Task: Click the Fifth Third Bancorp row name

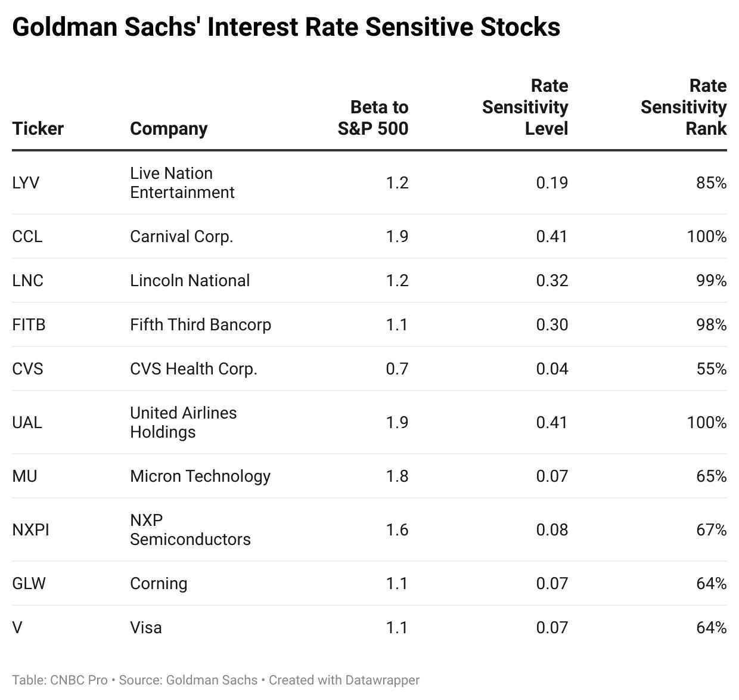Action: 200,325
